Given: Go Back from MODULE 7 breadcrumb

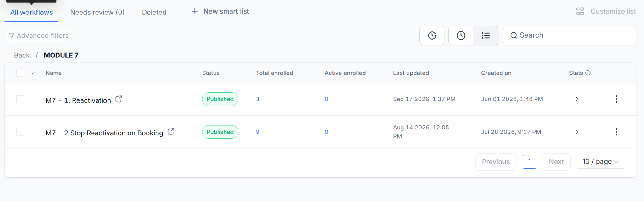Looking at the screenshot, I should tap(22, 55).
